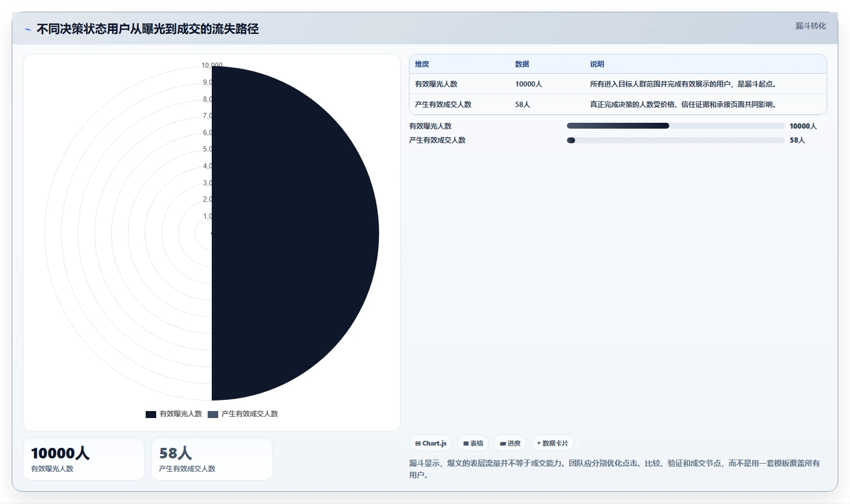Select the 说明 column header
850x504 pixels.
[597, 64]
